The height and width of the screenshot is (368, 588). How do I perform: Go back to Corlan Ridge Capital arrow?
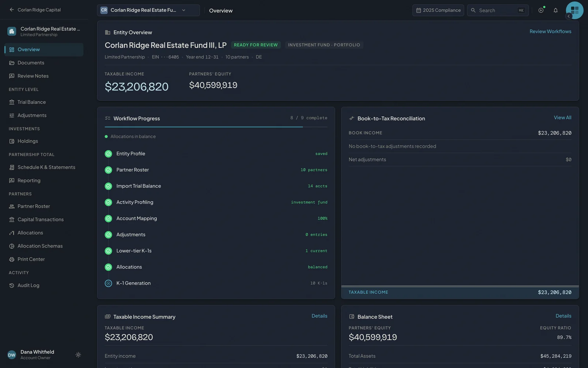pyautogui.click(x=12, y=10)
